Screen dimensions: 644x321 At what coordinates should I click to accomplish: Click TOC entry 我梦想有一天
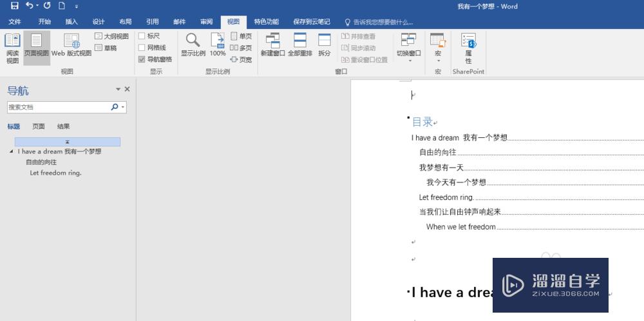click(x=441, y=168)
